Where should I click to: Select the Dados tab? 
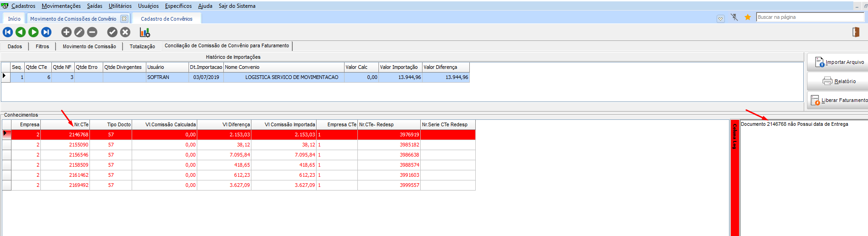click(x=15, y=46)
